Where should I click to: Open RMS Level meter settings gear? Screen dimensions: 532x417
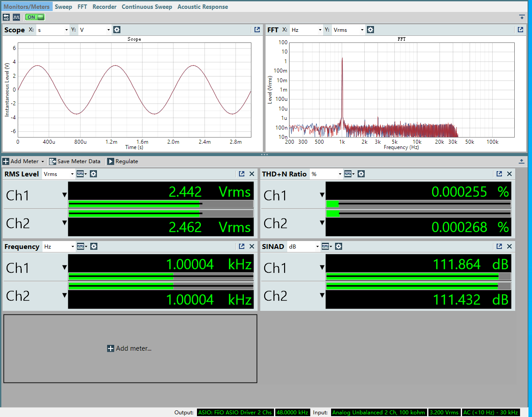point(93,174)
